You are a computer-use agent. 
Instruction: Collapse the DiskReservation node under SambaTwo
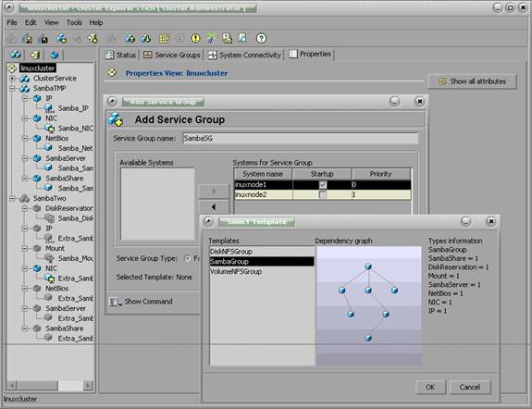25,208
